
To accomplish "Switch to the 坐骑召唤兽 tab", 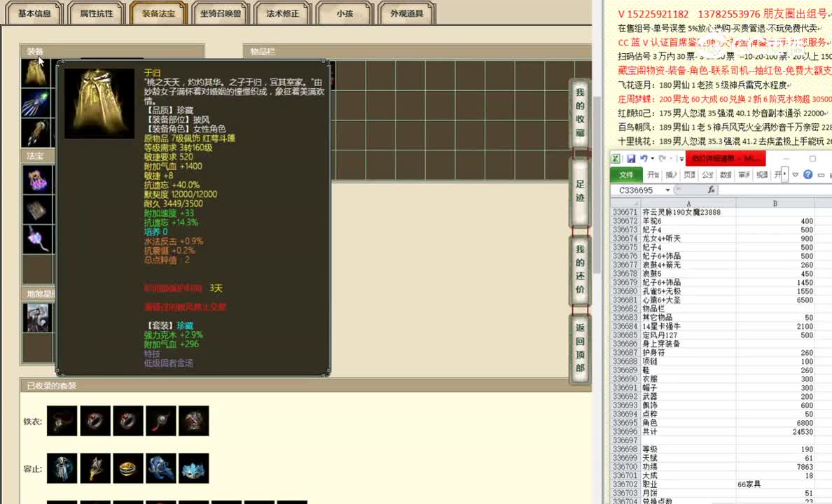I will (220, 13).
